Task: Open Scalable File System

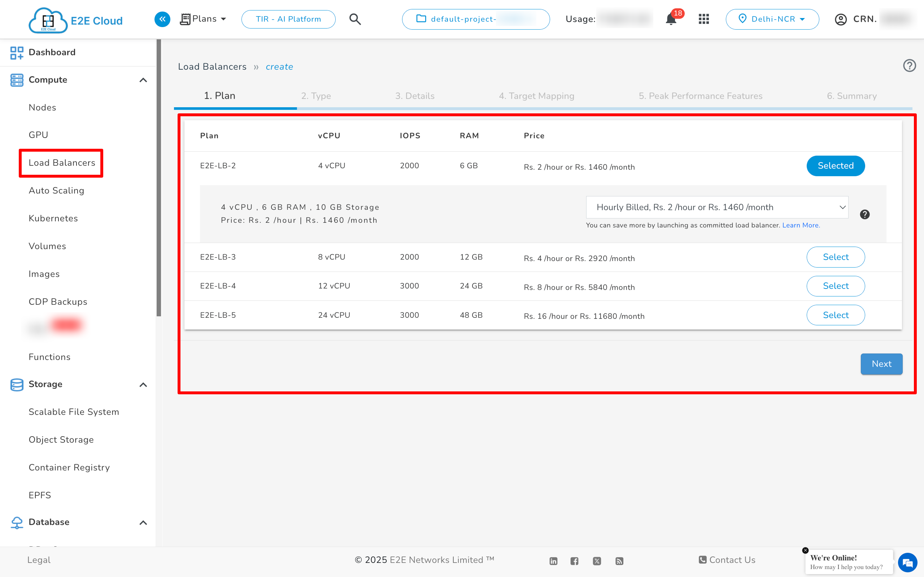Action: [x=74, y=412]
